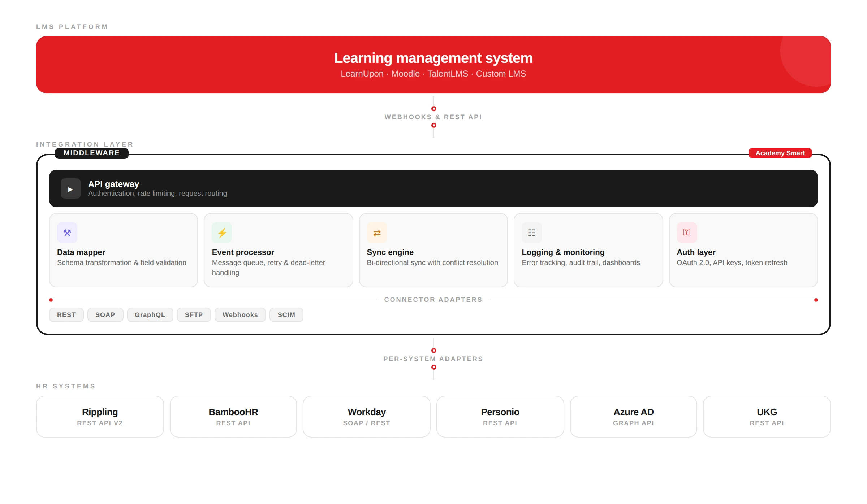
Task: Click the PER-SYSTEM ADAPTERS label
Action: pos(433,359)
